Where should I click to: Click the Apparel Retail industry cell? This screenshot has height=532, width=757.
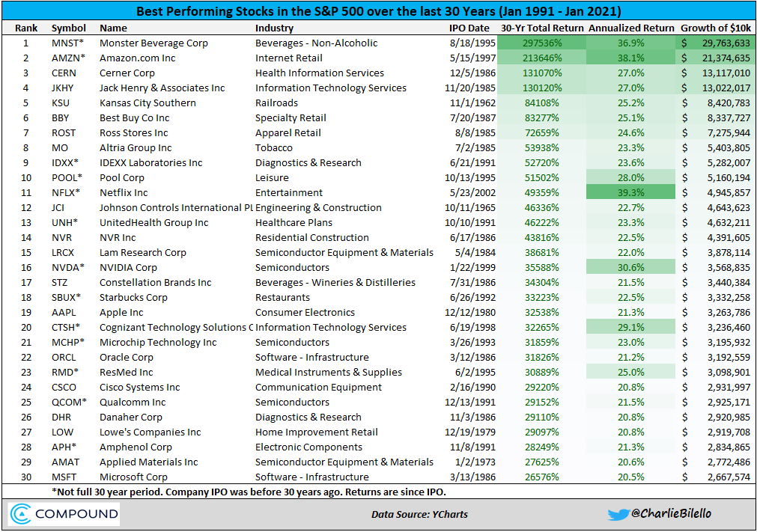(x=288, y=132)
